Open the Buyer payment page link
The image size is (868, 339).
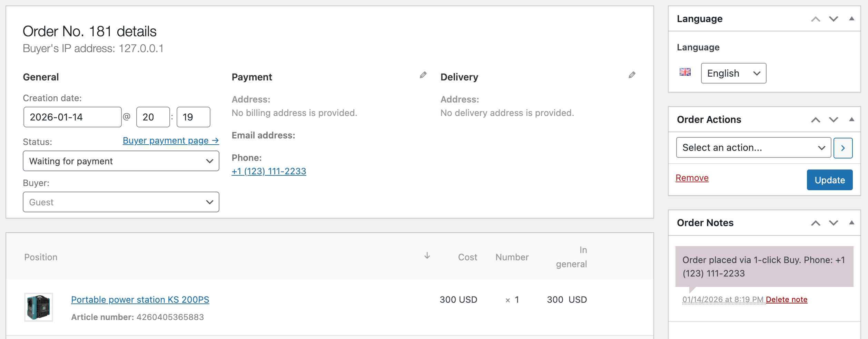pos(171,141)
